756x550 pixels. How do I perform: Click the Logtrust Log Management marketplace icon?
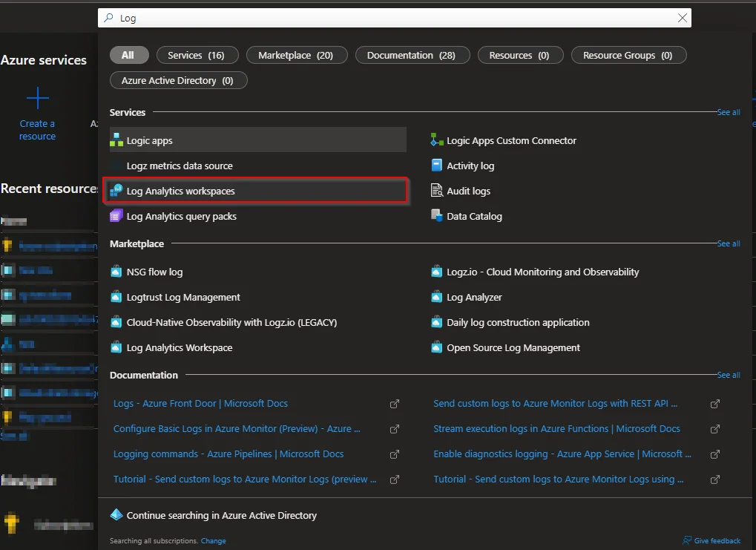pyautogui.click(x=116, y=297)
